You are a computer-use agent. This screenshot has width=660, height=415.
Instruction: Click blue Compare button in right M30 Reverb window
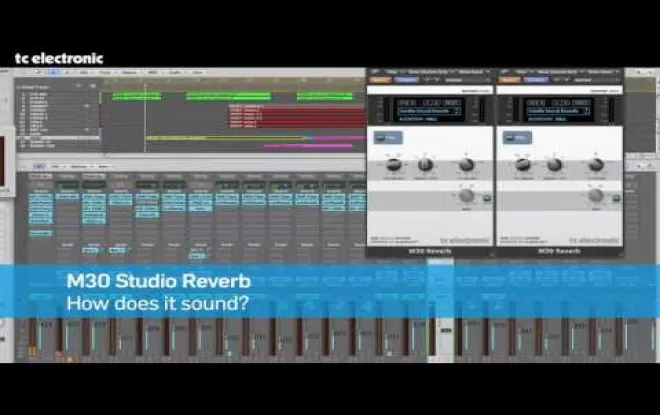click(535, 80)
